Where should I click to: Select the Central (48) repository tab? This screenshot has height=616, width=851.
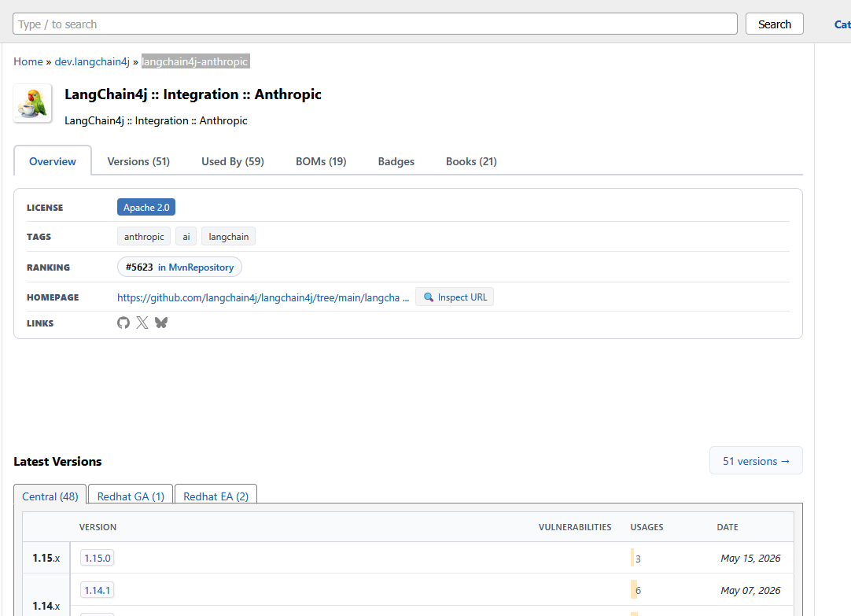(50, 496)
